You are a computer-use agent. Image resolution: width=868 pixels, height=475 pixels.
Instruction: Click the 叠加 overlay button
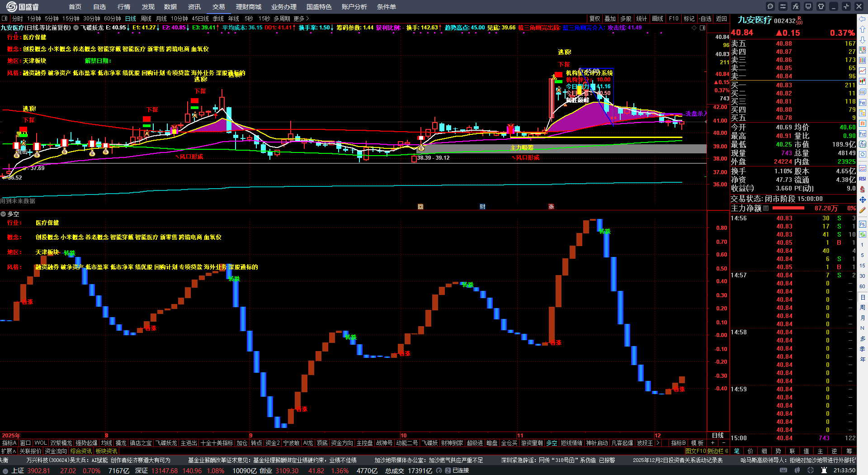pos(610,19)
